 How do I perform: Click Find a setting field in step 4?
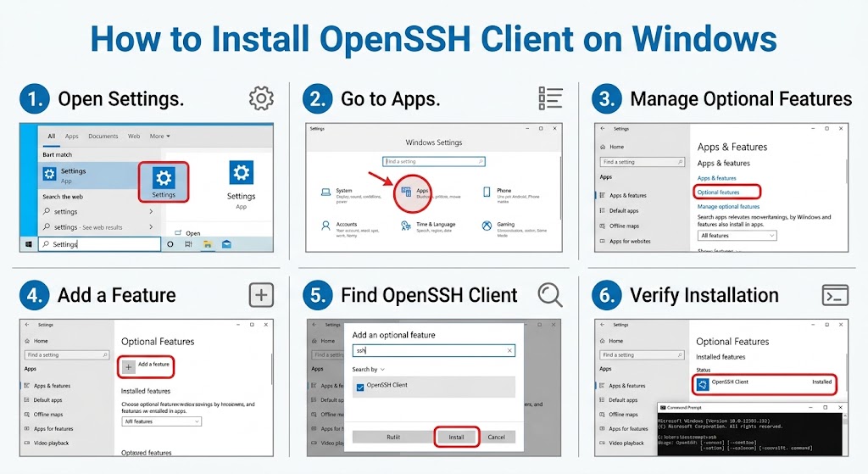(66, 355)
